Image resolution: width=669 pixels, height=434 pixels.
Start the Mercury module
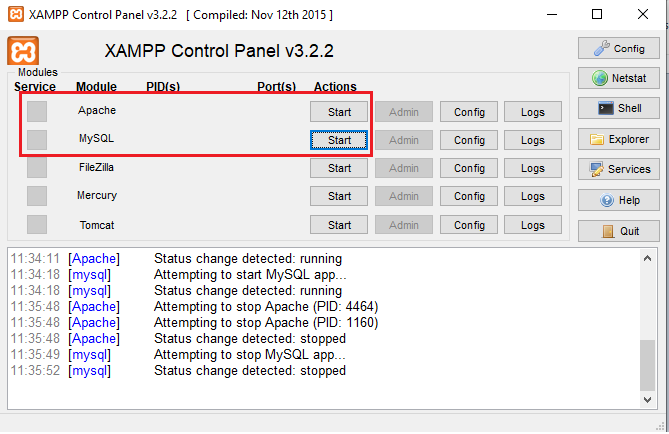point(339,196)
